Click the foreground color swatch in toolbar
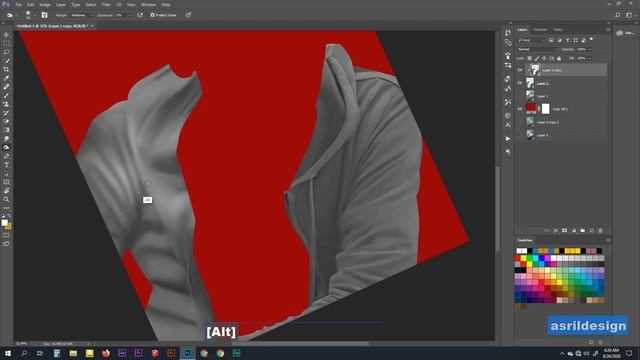The width and height of the screenshot is (640, 360). pos(4,223)
